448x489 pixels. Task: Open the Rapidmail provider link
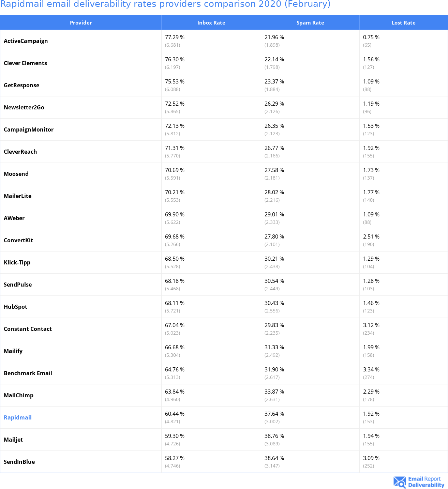(18, 417)
